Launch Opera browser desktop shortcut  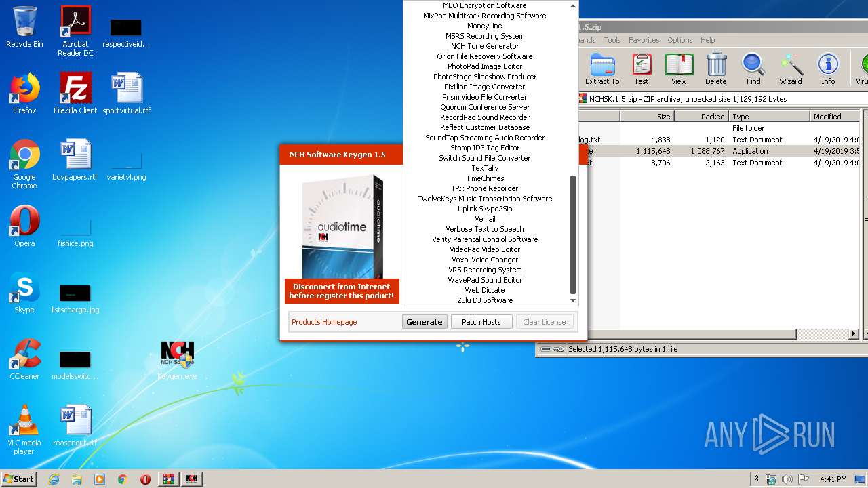click(24, 226)
